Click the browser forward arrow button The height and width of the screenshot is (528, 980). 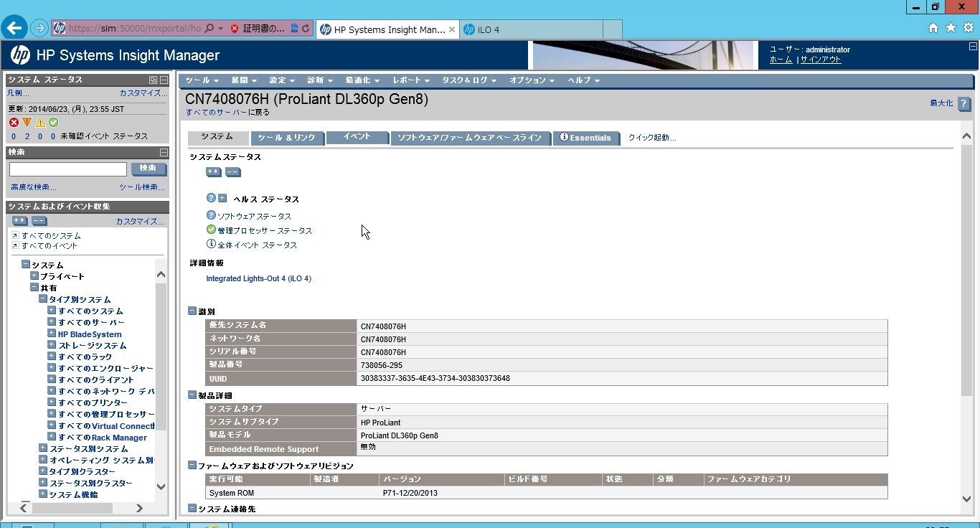39,29
